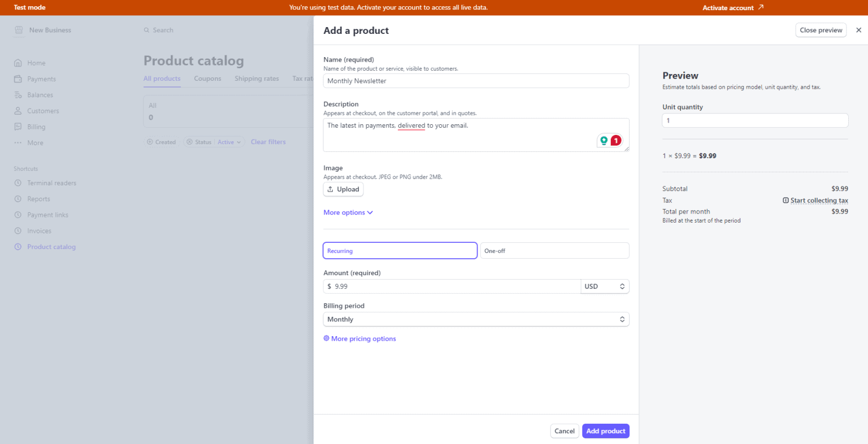Select the Terminal readers shortcut icon
The image size is (868, 444).
click(19, 182)
